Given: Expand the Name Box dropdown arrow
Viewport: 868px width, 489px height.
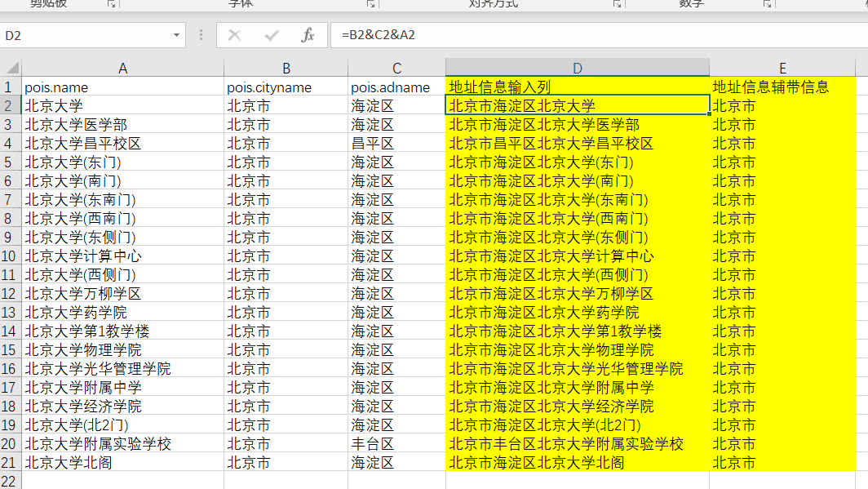Looking at the screenshot, I should [176, 35].
